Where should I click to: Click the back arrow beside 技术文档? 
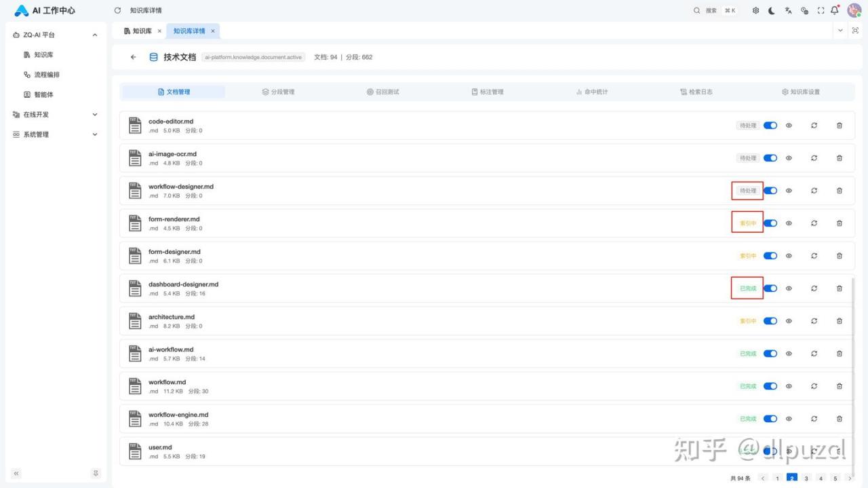click(x=133, y=57)
